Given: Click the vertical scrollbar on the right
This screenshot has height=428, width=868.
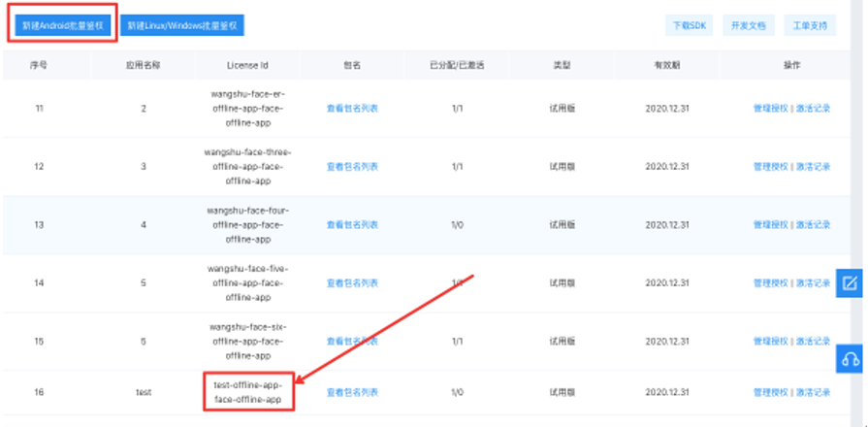Looking at the screenshot, I should (858, 214).
